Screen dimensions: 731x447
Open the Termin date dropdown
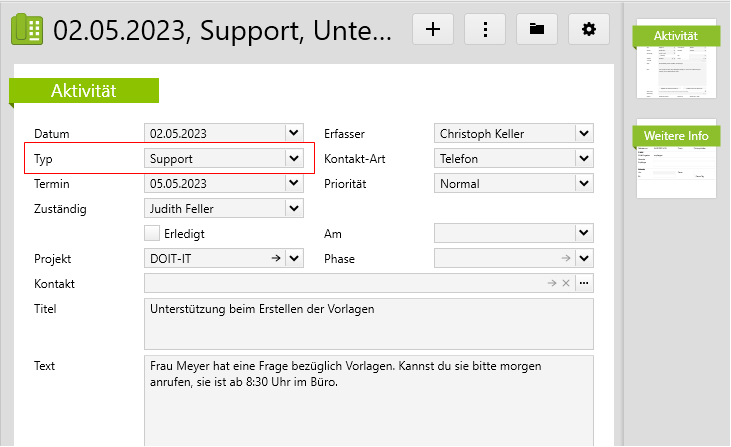click(293, 183)
